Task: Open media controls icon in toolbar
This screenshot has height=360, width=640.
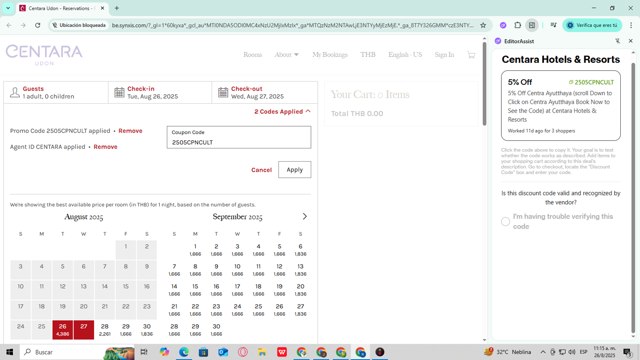Action: 553,25
